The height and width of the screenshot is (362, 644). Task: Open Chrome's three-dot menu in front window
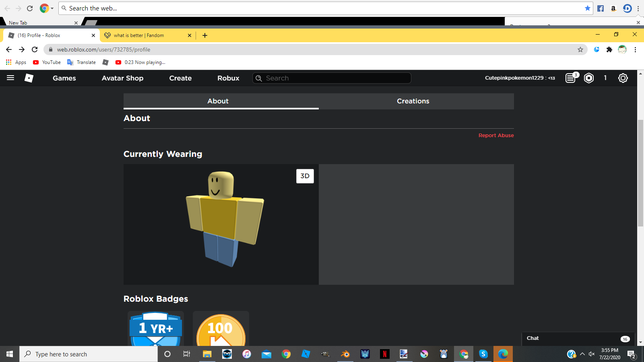coord(635,49)
